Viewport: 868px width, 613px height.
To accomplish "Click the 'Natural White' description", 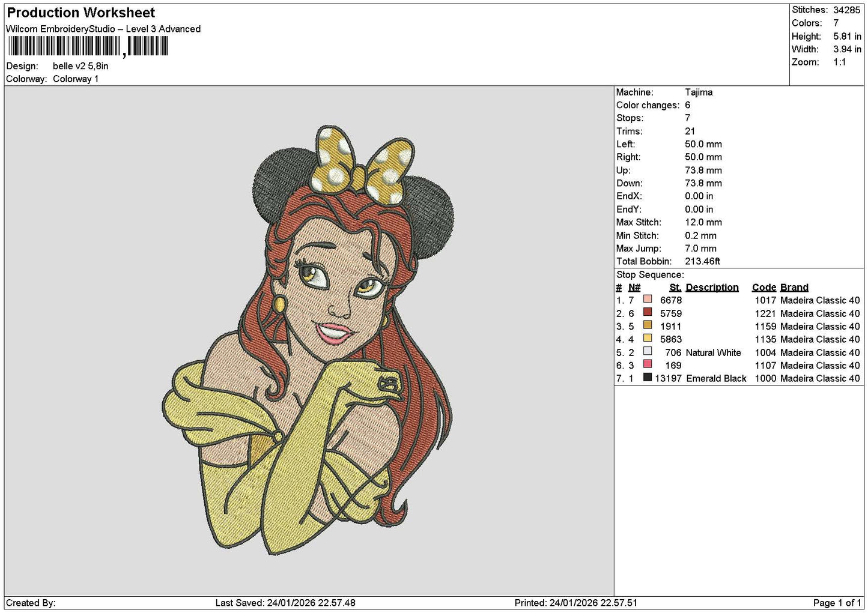I will 714,352.
